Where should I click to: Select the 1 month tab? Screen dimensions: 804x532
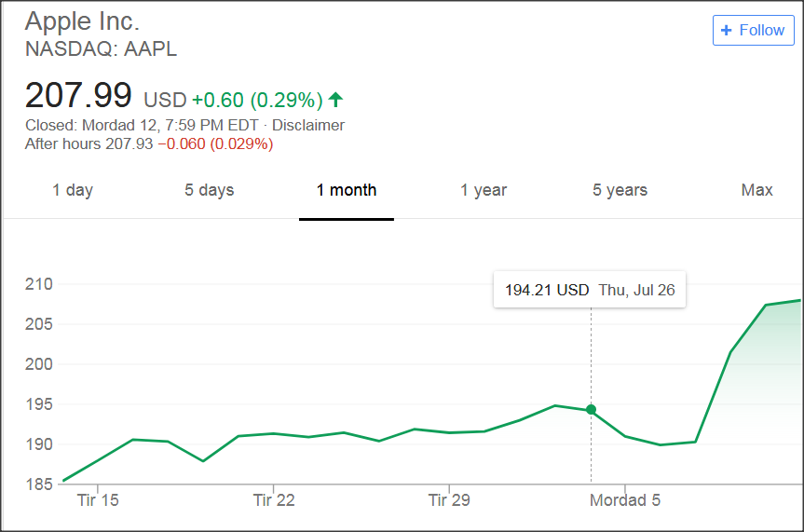347,190
